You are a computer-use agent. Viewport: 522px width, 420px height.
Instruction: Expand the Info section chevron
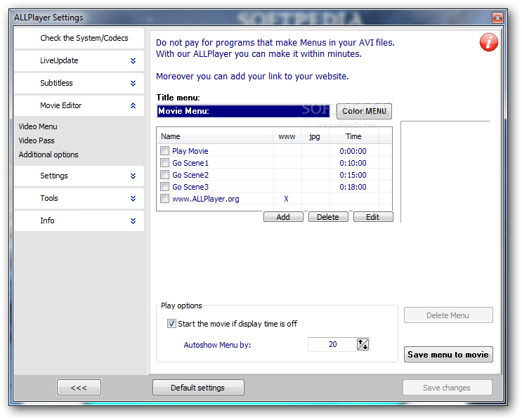point(133,221)
